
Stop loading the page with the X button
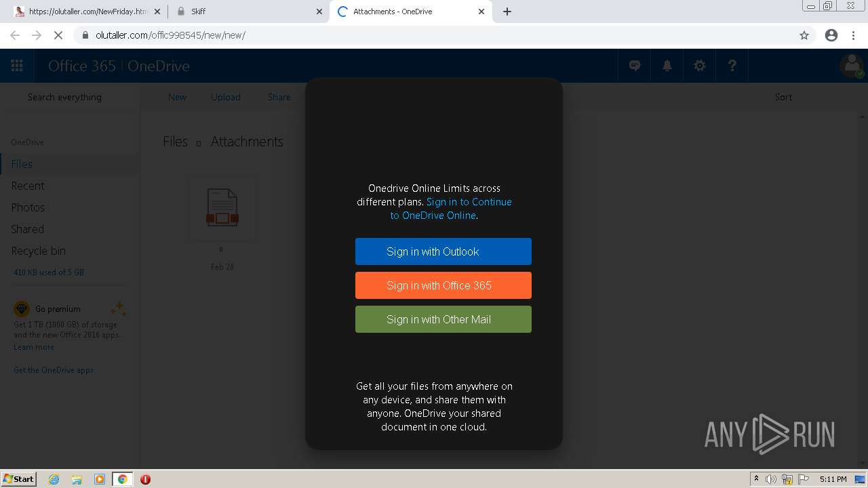pos(58,35)
